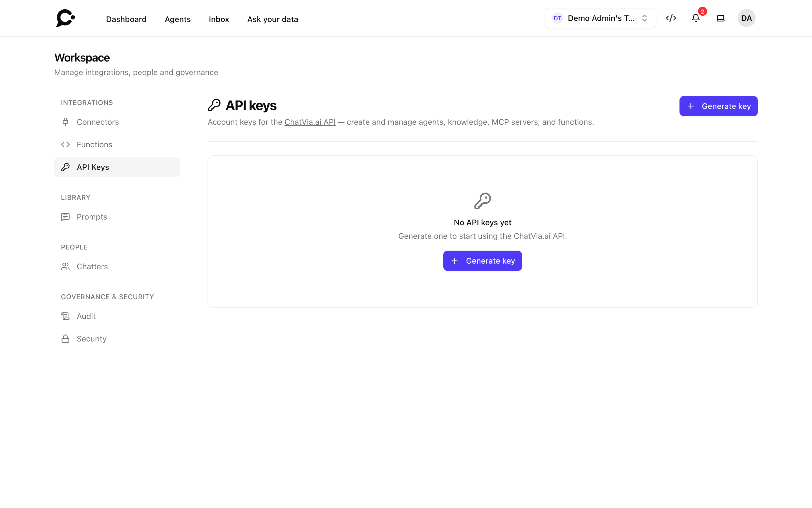Open the DA user avatar menu

(746, 18)
